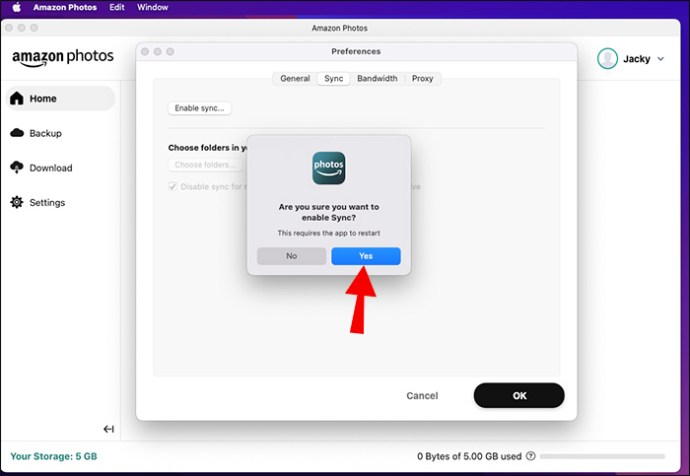Click the Backup label in sidebar
The height and width of the screenshot is (476, 690).
[45, 133]
